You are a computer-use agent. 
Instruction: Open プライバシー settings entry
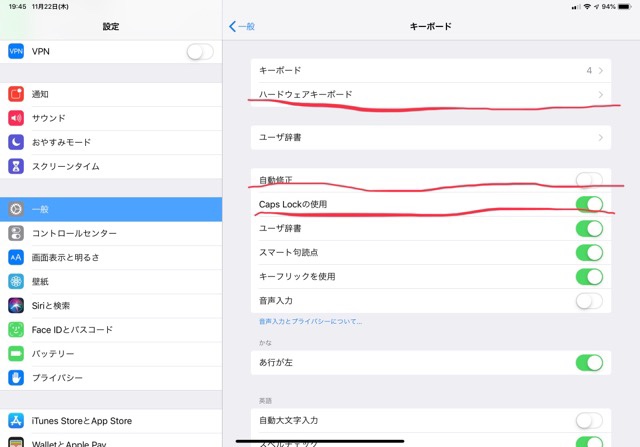click(x=111, y=378)
